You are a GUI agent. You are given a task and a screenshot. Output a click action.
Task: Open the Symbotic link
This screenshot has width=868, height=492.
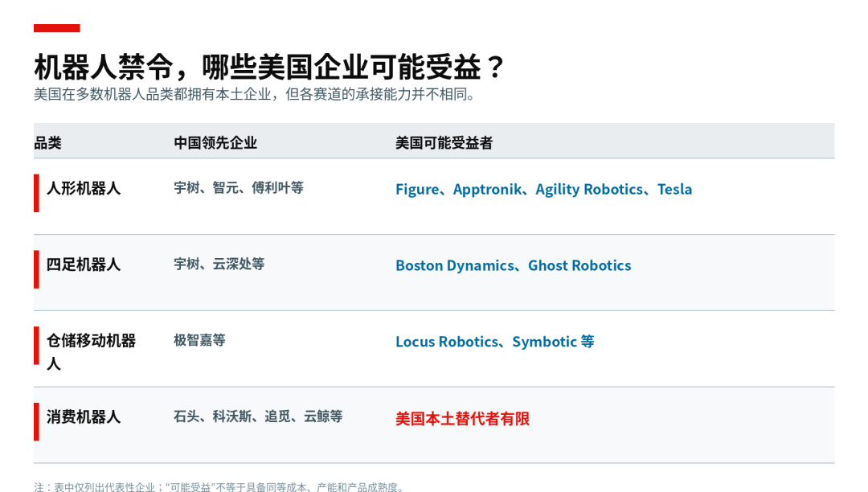point(545,342)
